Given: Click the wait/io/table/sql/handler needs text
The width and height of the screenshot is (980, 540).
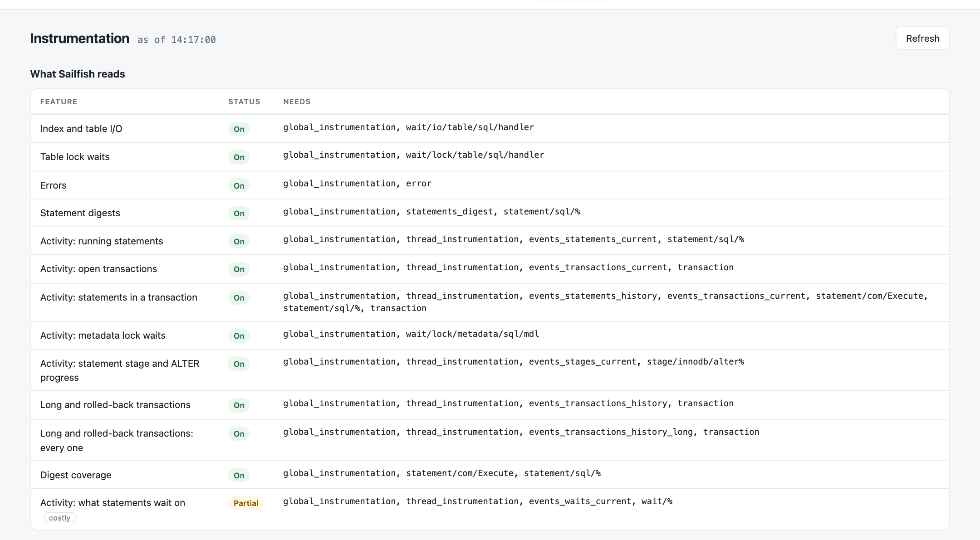Looking at the screenshot, I should [x=470, y=127].
